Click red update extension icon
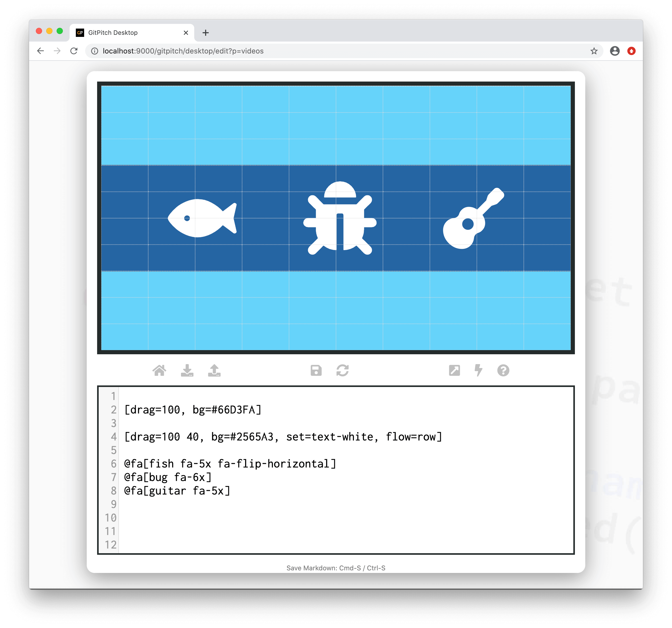The image size is (672, 628). [631, 51]
